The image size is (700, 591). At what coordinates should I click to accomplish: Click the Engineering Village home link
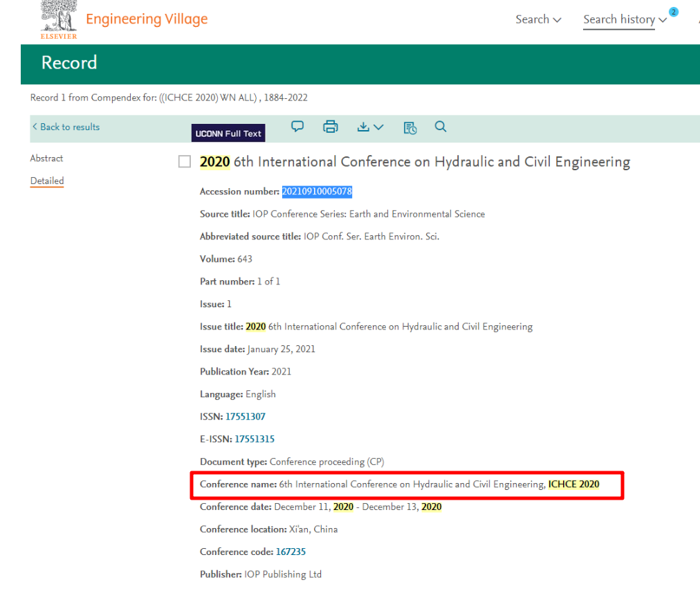pyautogui.click(x=147, y=19)
